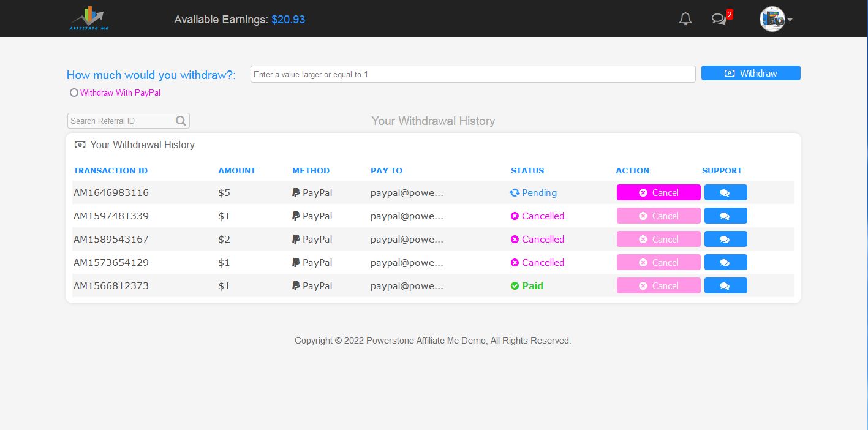Open support chat for AM1646983116

click(x=725, y=192)
